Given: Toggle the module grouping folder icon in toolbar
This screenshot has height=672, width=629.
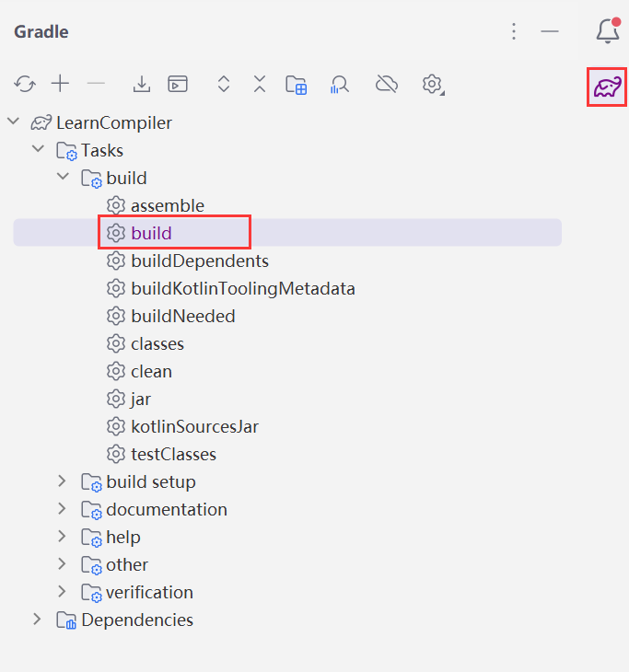Looking at the screenshot, I should tap(296, 85).
